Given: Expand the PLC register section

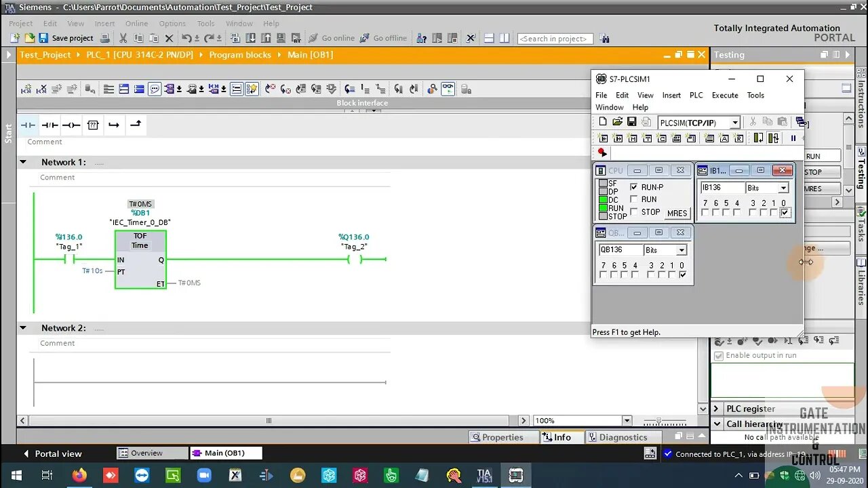Looking at the screenshot, I should tap(717, 409).
